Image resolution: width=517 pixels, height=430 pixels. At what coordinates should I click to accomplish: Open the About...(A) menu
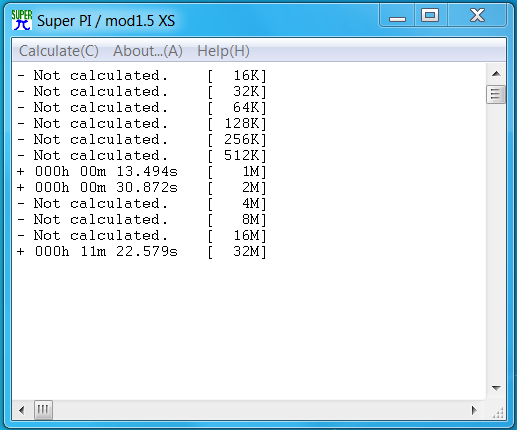point(148,51)
